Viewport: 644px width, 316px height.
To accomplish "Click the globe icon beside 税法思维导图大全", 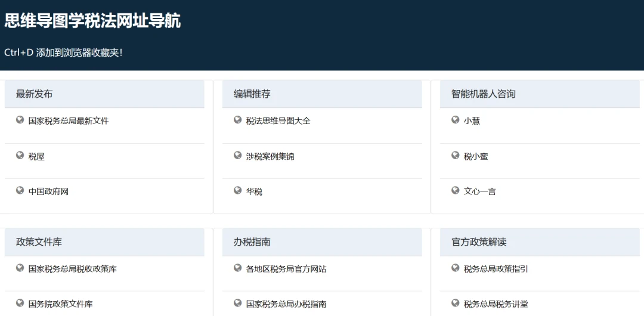I will click(237, 120).
